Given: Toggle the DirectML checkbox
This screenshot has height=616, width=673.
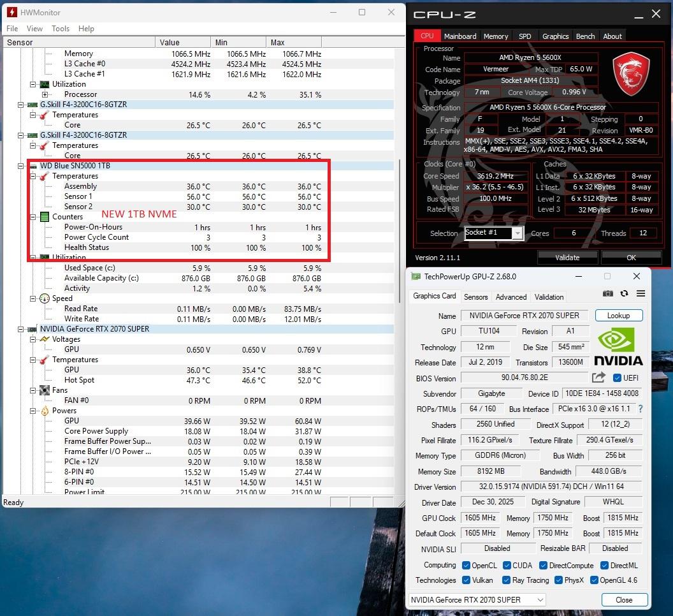Looking at the screenshot, I should pyautogui.click(x=604, y=566).
